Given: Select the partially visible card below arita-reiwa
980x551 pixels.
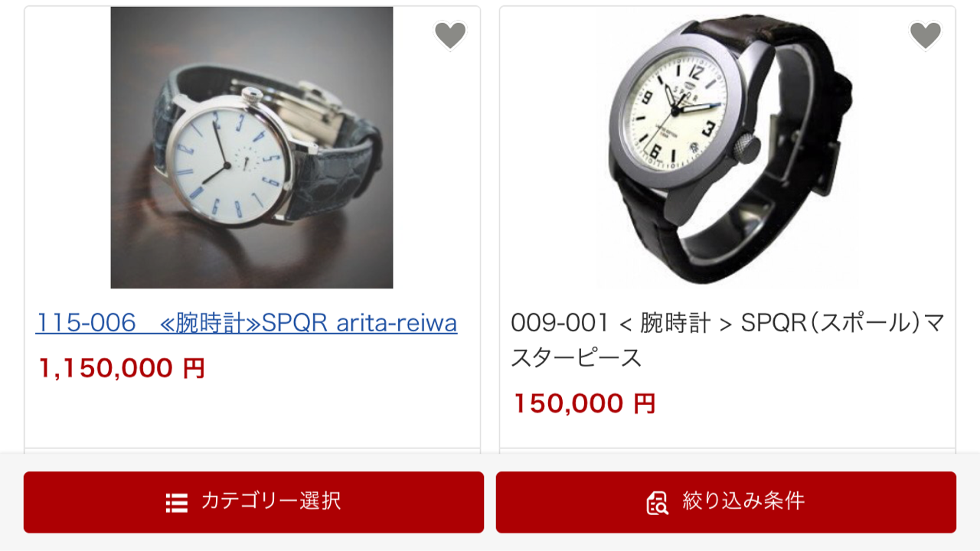Looking at the screenshot, I should [x=253, y=451].
